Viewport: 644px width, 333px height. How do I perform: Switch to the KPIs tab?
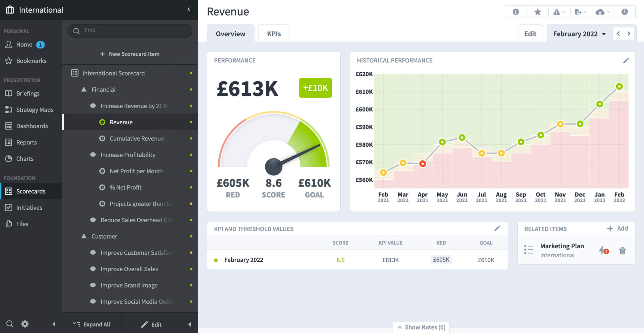274,34
